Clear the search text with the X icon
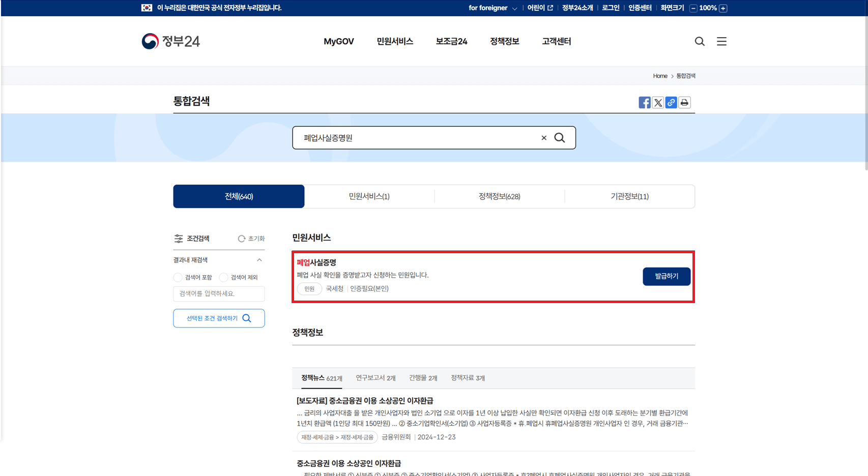Image resolution: width=868 pixels, height=476 pixels. click(543, 137)
